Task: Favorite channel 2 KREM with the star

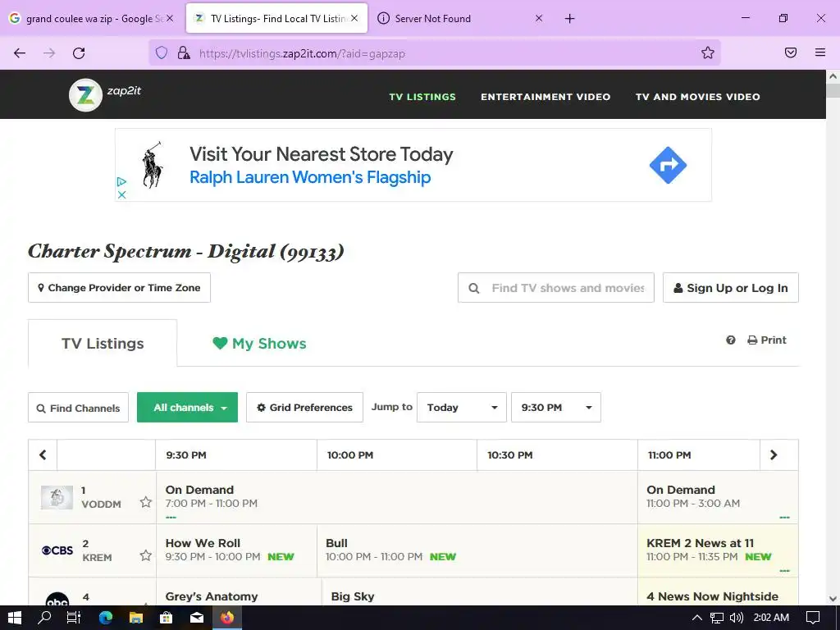Action: point(146,555)
